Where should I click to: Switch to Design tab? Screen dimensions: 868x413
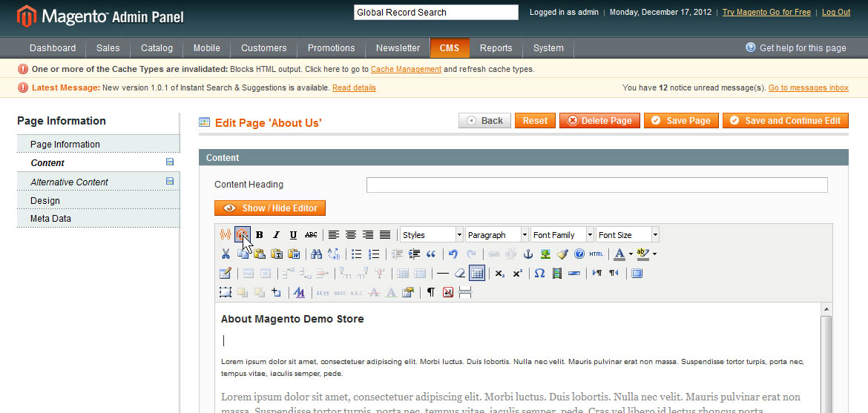(99, 200)
